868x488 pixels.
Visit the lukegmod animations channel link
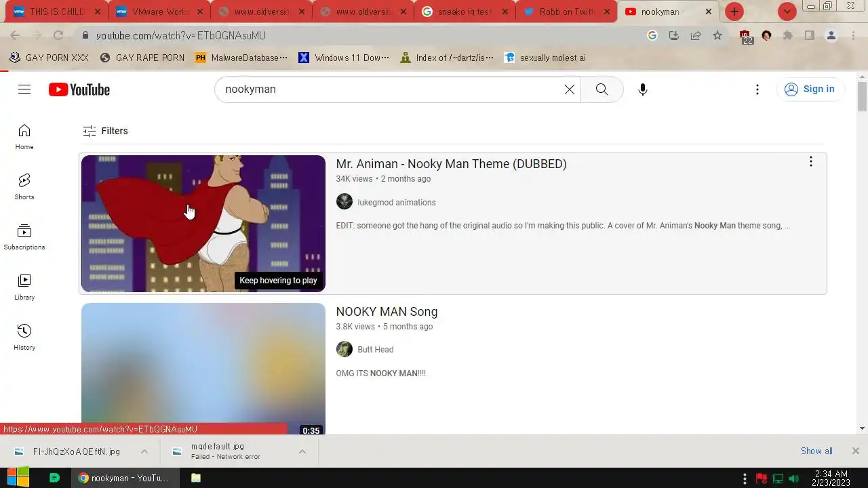pyautogui.click(x=397, y=203)
